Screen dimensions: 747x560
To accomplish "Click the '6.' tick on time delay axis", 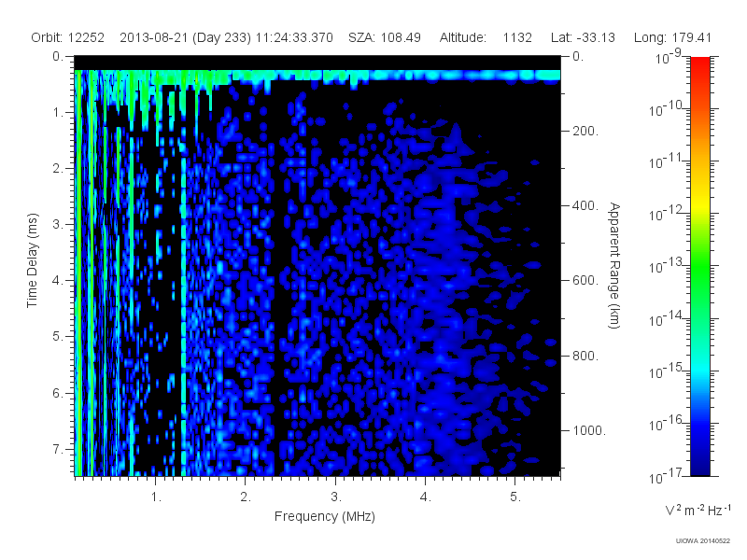I will click(58, 393).
